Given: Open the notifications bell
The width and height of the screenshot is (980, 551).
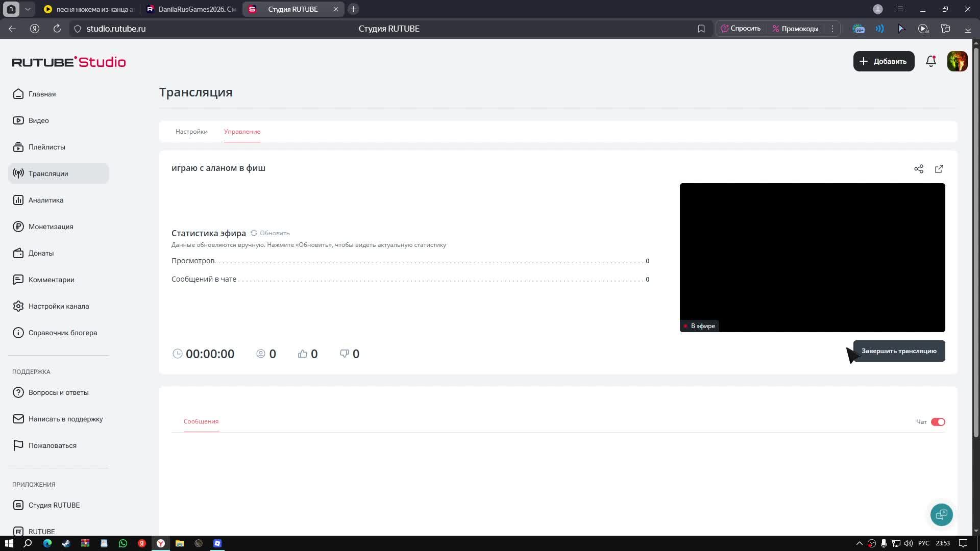Looking at the screenshot, I should [x=931, y=61].
